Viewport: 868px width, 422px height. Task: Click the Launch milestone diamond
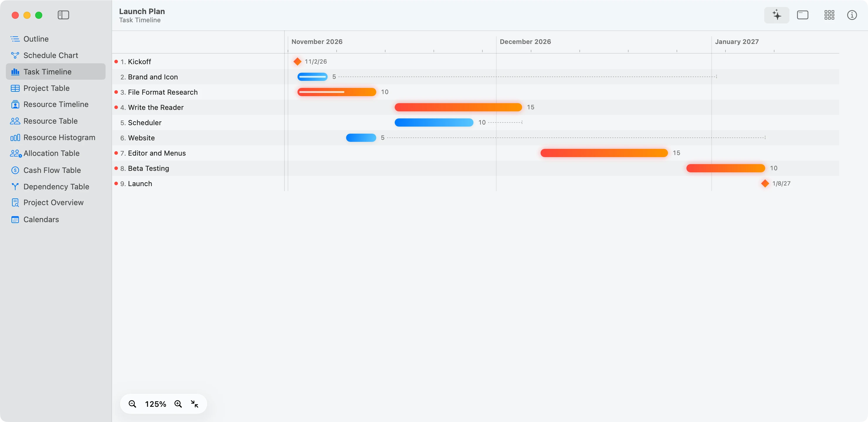pyautogui.click(x=765, y=183)
